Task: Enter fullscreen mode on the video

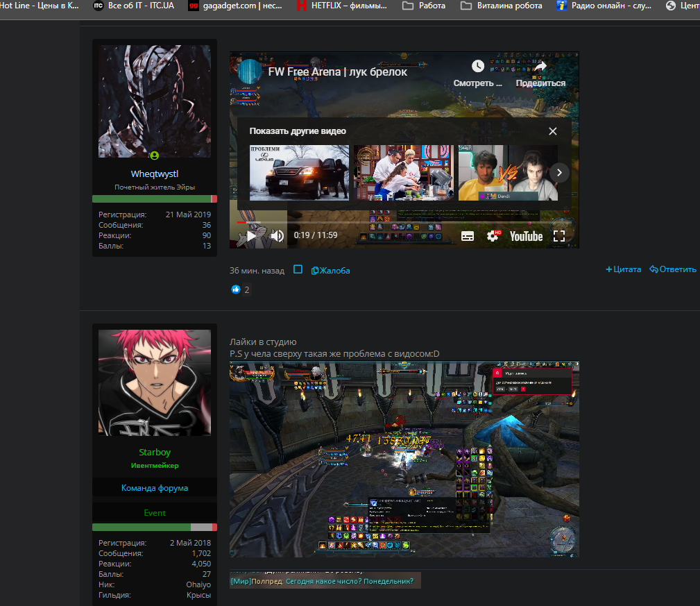Action: [x=559, y=236]
